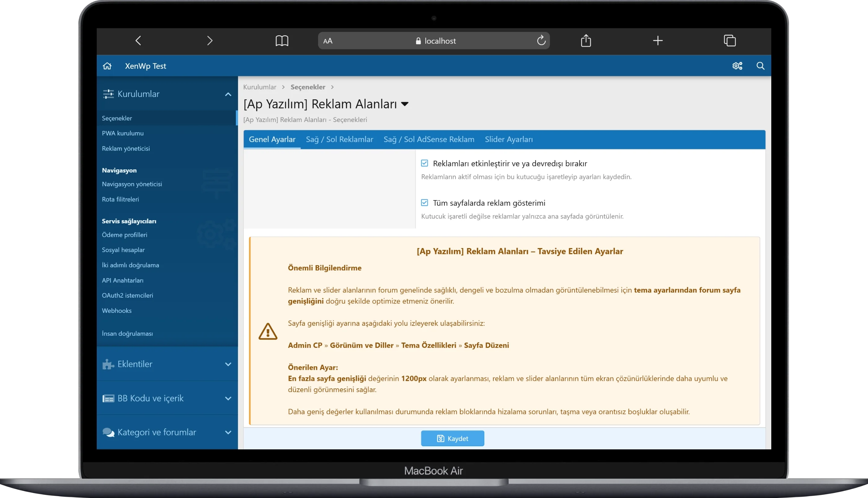Image resolution: width=868 pixels, height=498 pixels.
Task: Go back with the browser back arrow
Action: point(138,41)
